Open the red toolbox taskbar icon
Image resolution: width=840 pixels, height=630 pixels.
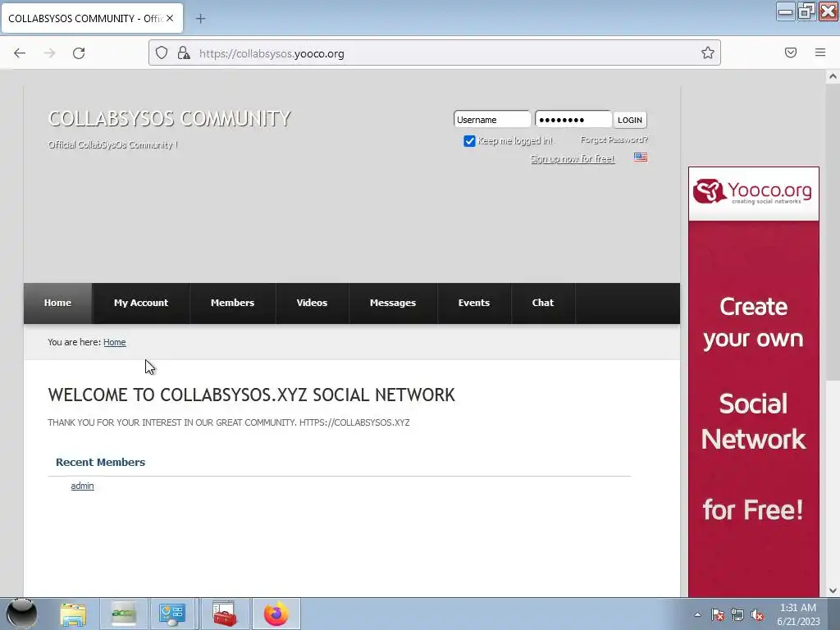[x=225, y=614]
